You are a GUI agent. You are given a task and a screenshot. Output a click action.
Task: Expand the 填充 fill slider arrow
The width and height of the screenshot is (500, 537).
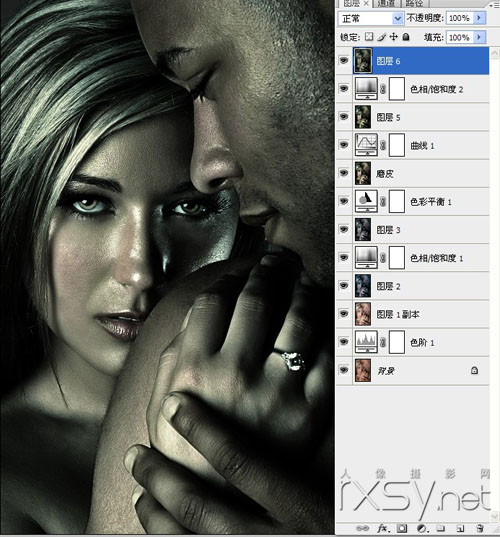pyautogui.click(x=479, y=37)
